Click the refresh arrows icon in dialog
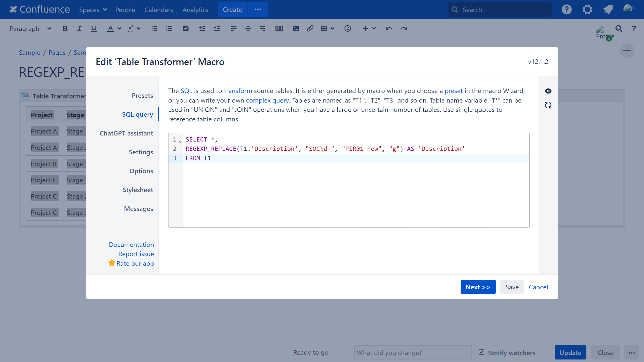 point(548,105)
